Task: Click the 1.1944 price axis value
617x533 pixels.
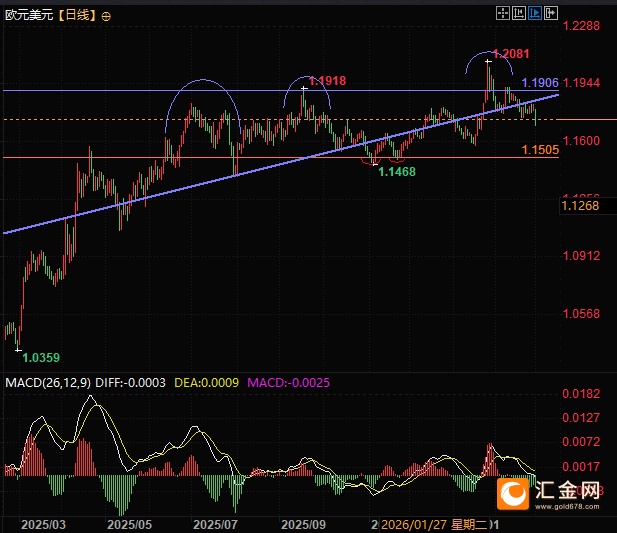Action: coord(582,83)
